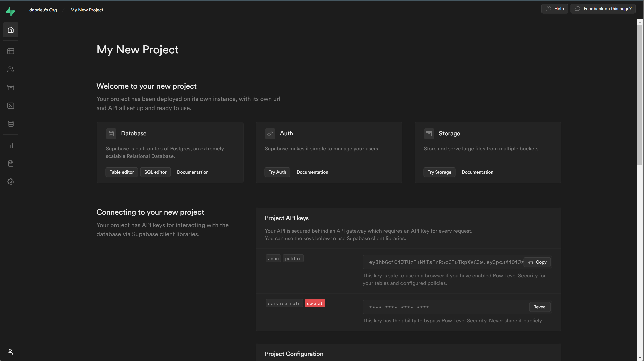Copy the anon public API key
644x361 pixels.
tap(537, 262)
